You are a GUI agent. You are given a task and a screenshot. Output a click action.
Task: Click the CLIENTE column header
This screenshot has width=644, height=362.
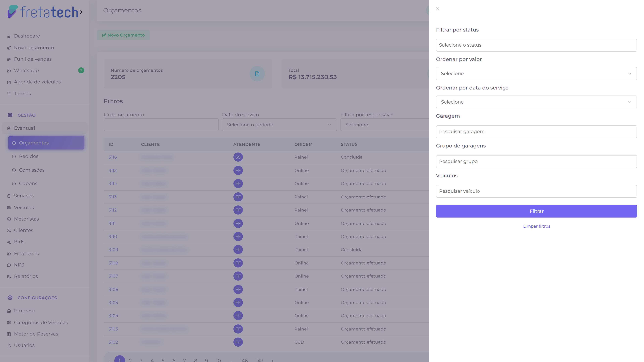tap(150, 144)
